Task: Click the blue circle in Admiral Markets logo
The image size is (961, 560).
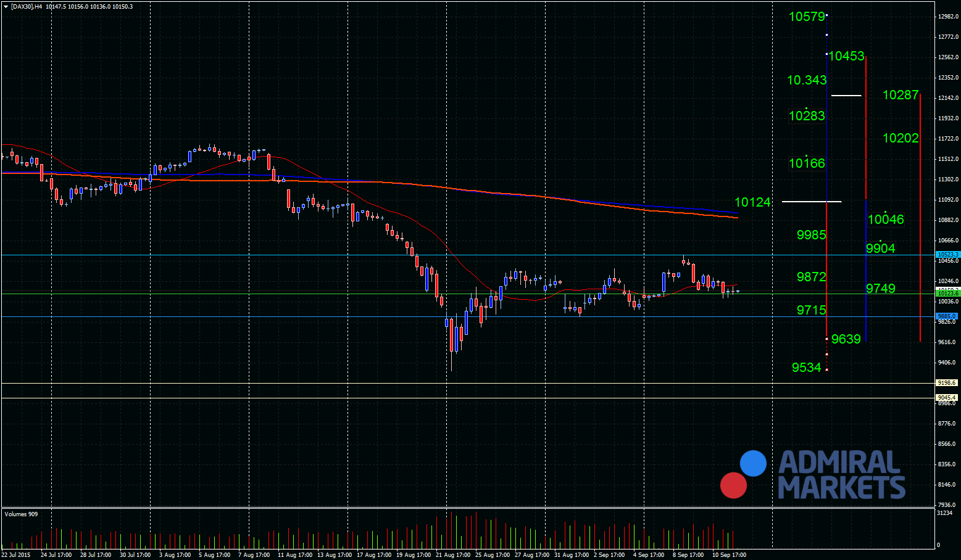Action: click(x=753, y=463)
